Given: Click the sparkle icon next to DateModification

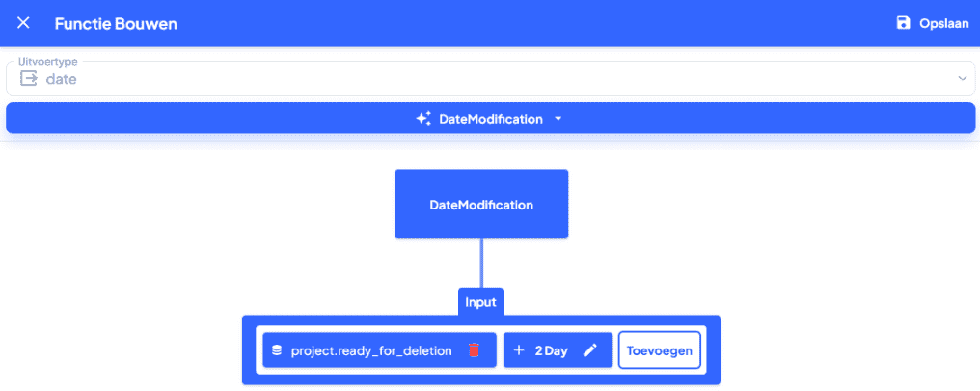Looking at the screenshot, I should point(422,119).
